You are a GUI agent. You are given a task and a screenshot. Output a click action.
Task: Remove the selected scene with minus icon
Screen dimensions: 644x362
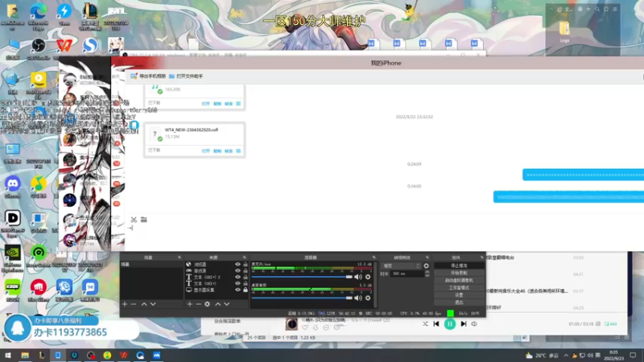(134, 304)
